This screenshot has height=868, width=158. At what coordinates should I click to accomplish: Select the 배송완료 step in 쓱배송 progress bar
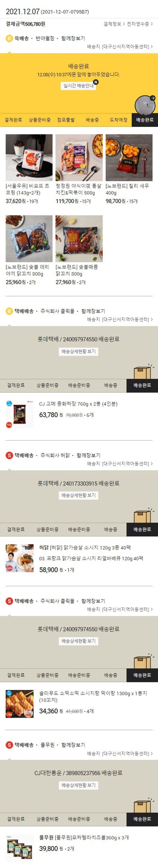[x=145, y=120]
